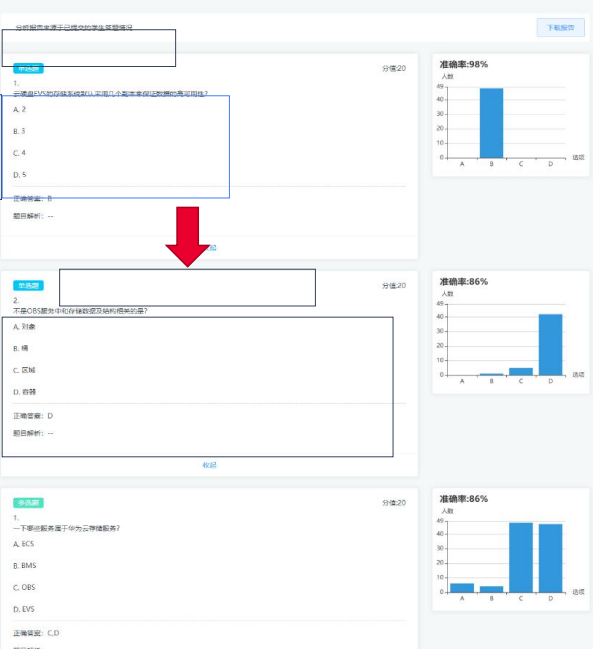
Task: Click the question text about OBS storage structure
Action: click(x=80, y=311)
